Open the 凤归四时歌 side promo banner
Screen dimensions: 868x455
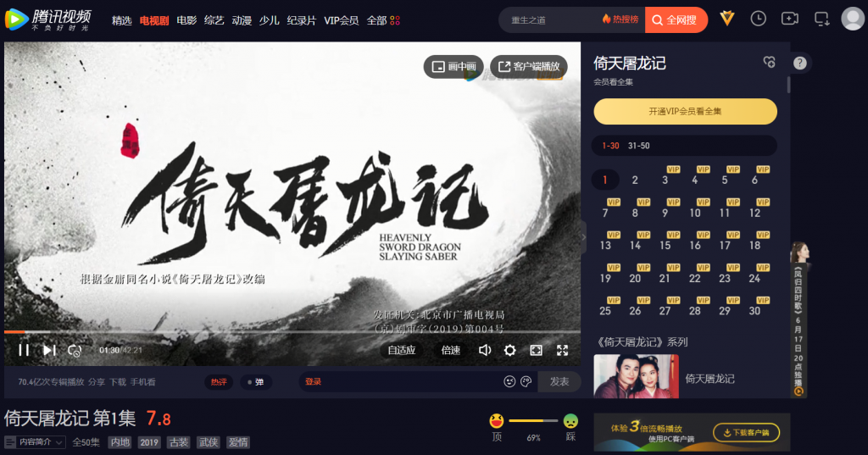(798, 320)
